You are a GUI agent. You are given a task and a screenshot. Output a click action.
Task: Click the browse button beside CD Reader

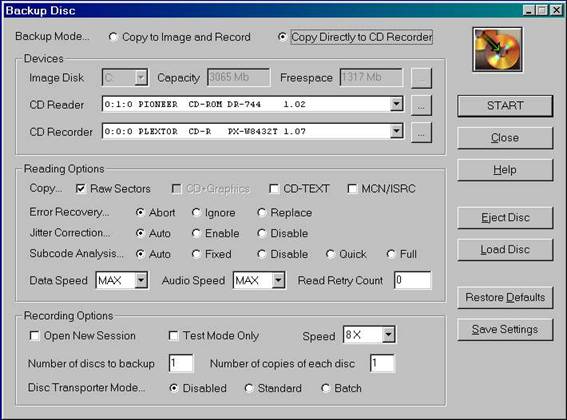tap(421, 105)
